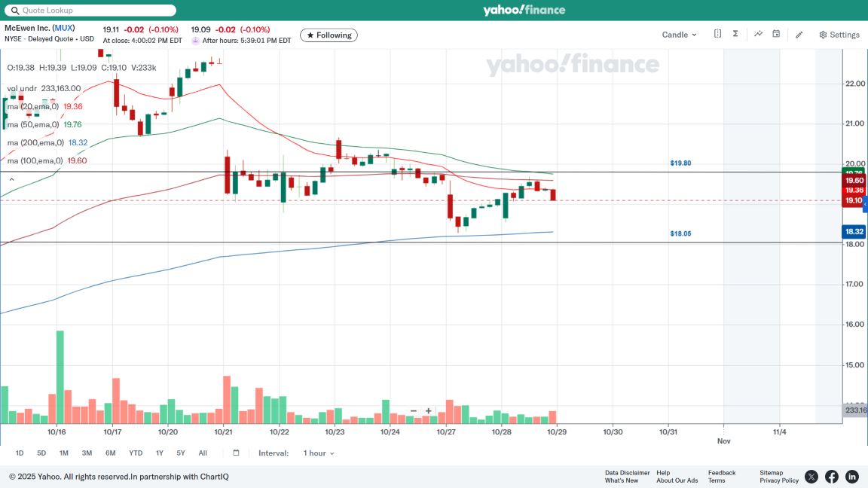
Task: Select the ma (20,ema,0) indicator label
Action: point(32,106)
